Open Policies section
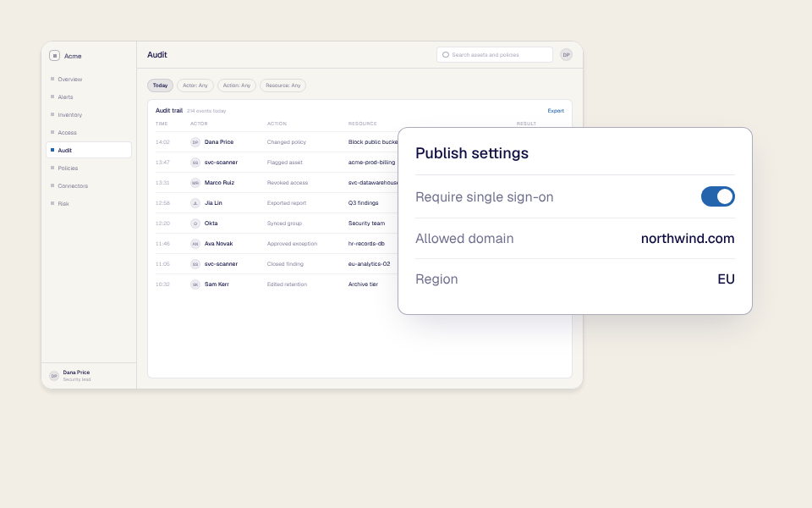 click(89, 168)
